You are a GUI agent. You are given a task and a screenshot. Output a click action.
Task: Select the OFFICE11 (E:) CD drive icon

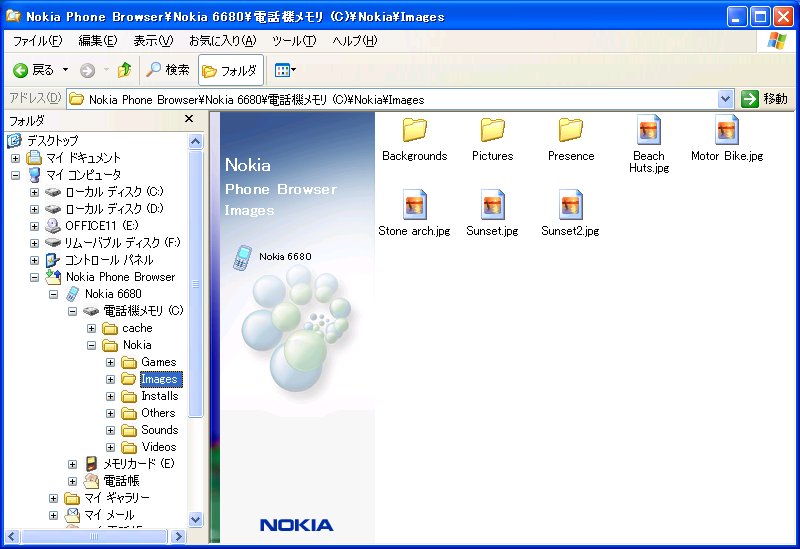click(x=53, y=226)
